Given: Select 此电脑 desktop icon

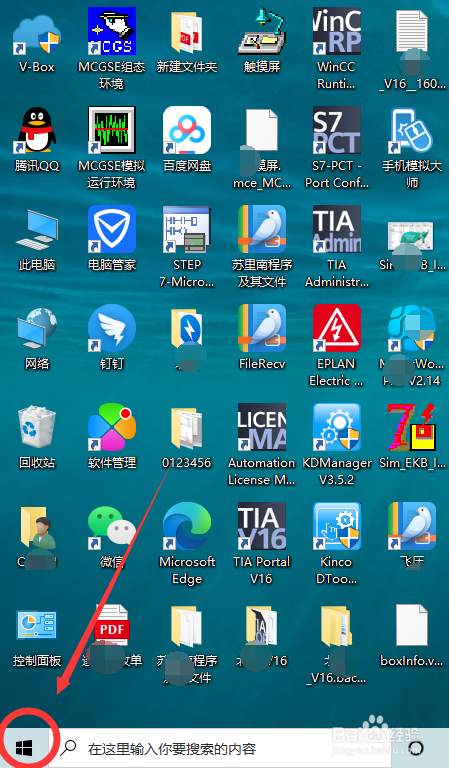Looking at the screenshot, I should (x=36, y=229).
